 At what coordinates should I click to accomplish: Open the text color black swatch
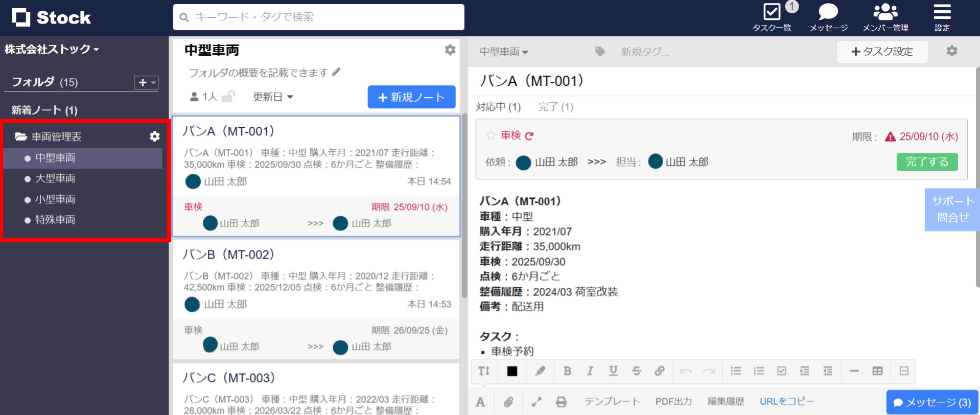512,371
